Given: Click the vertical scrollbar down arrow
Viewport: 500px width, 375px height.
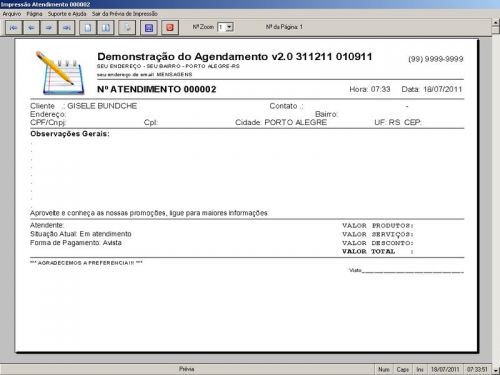Looking at the screenshot, I should pyautogui.click(x=496, y=370).
